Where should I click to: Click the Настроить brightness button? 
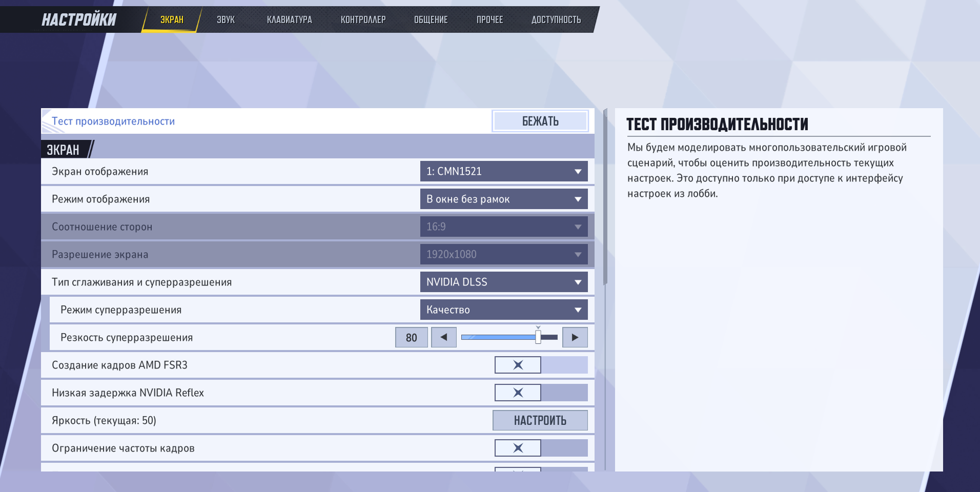[x=540, y=420]
